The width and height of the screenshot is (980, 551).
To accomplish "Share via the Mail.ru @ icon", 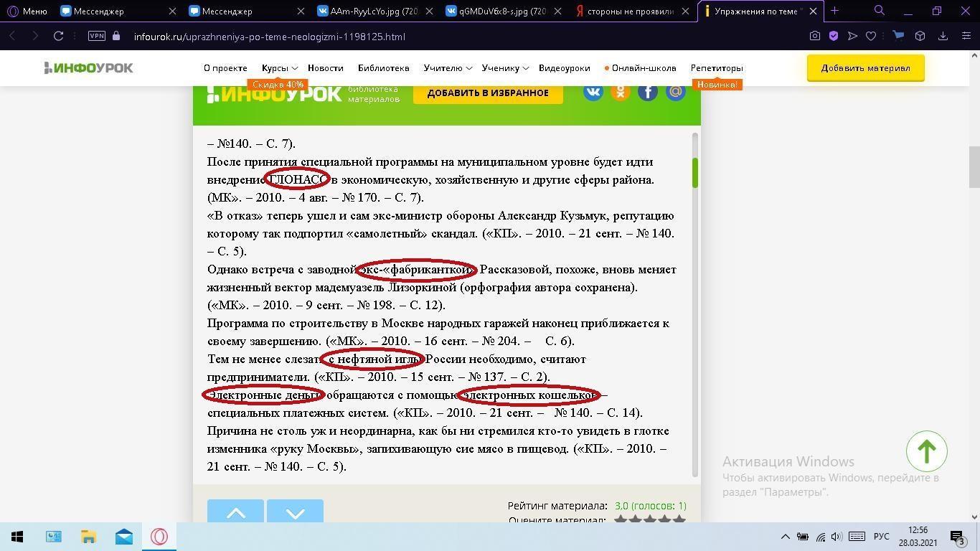I will 675,91.
